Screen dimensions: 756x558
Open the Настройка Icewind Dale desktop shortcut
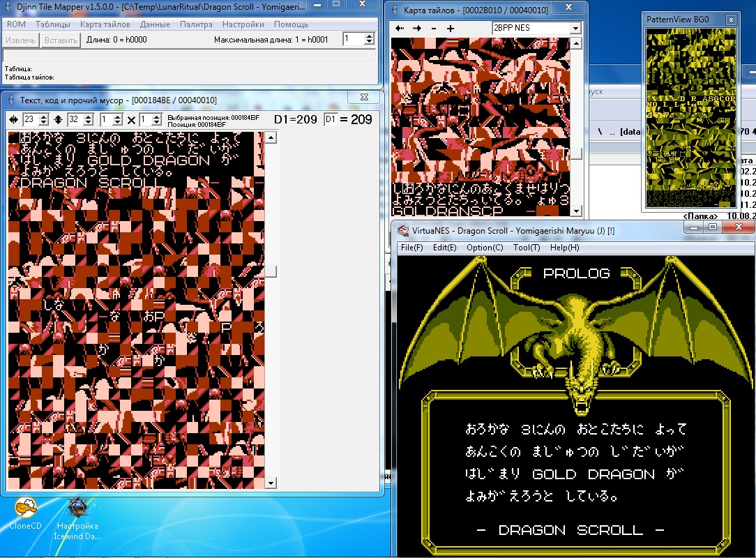77,520
